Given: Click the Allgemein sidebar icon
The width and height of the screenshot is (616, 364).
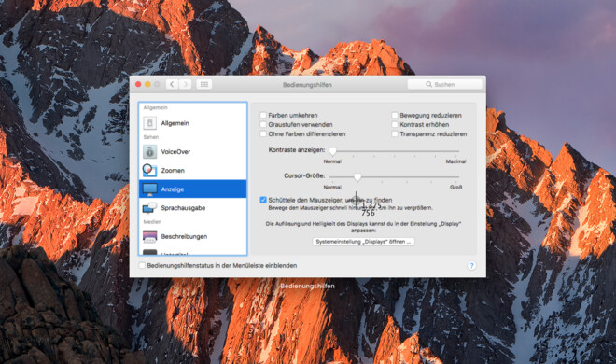Looking at the screenshot, I should [149, 123].
